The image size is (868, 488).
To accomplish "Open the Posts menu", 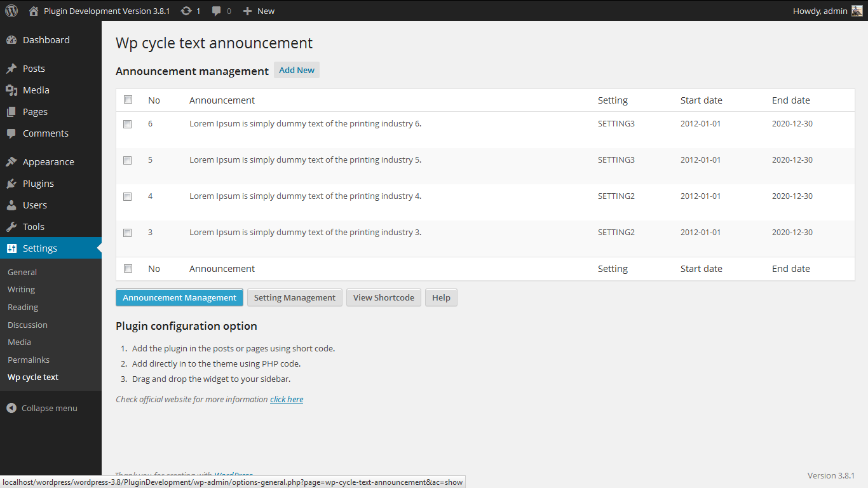I will click(34, 69).
